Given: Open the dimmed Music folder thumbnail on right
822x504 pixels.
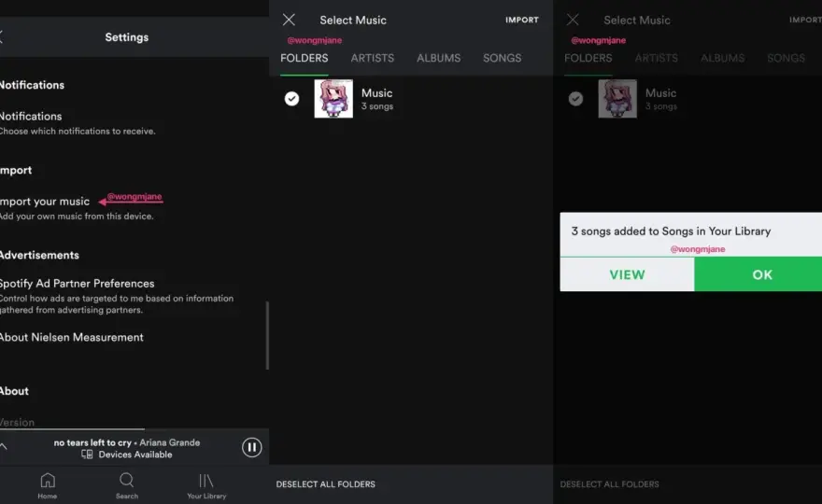Looking at the screenshot, I should pyautogui.click(x=617, y=99).
